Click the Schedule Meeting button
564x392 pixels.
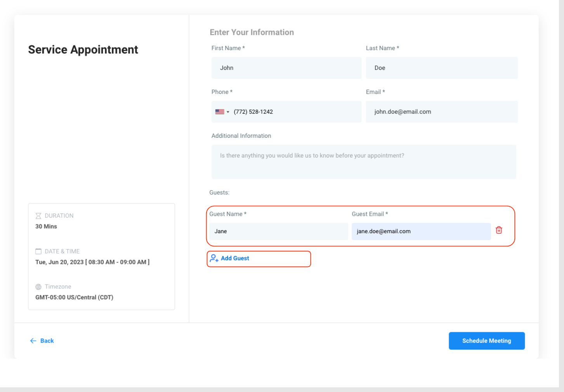click(x=487, y=341)
